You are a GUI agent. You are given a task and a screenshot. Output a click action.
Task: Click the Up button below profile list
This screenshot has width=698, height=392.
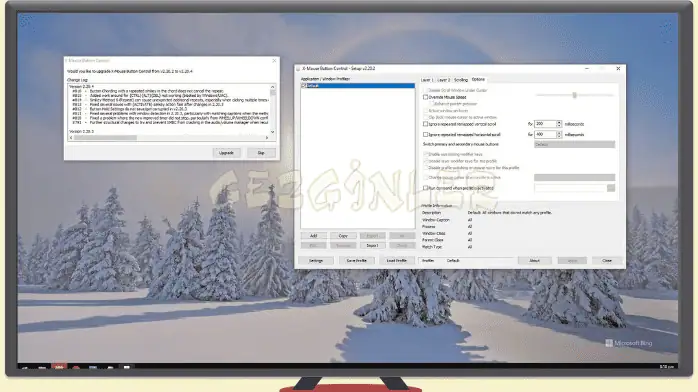pyautogui.click(x=402, y=236)
